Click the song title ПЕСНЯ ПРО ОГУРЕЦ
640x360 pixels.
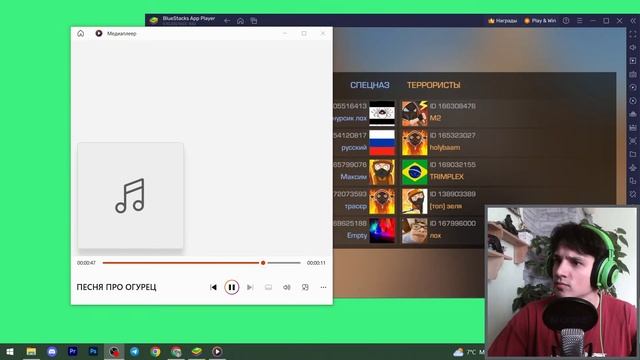click(x=116, y=287)
